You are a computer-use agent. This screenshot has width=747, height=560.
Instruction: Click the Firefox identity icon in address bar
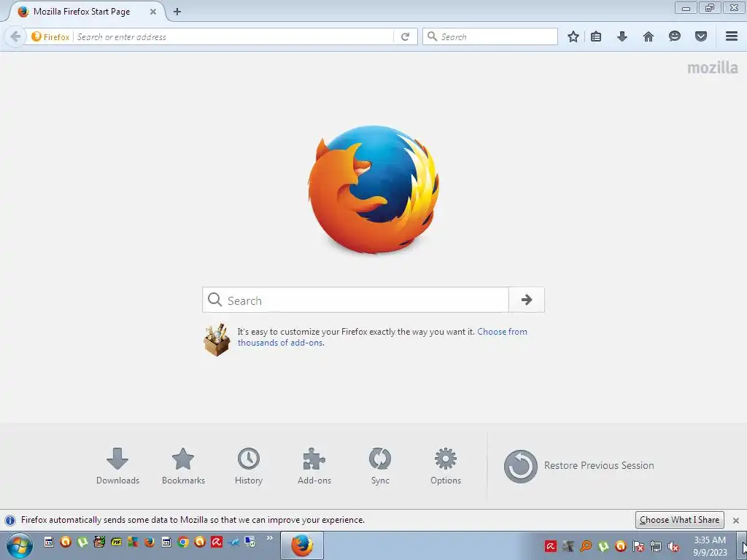[x=50, y=36]
